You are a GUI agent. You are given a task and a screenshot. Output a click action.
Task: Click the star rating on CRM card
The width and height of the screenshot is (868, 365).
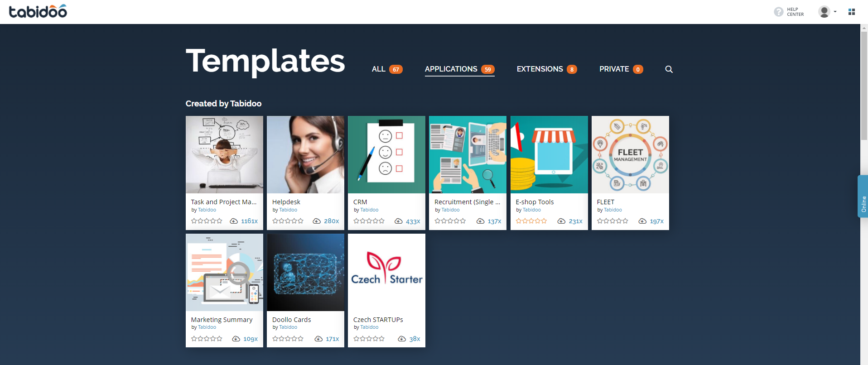coord(369,221)
